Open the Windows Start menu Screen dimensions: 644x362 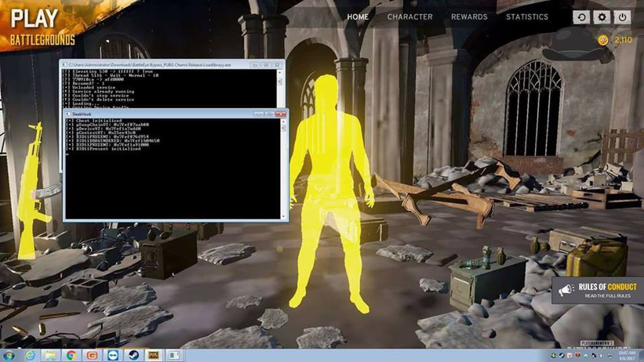[8, 355]
